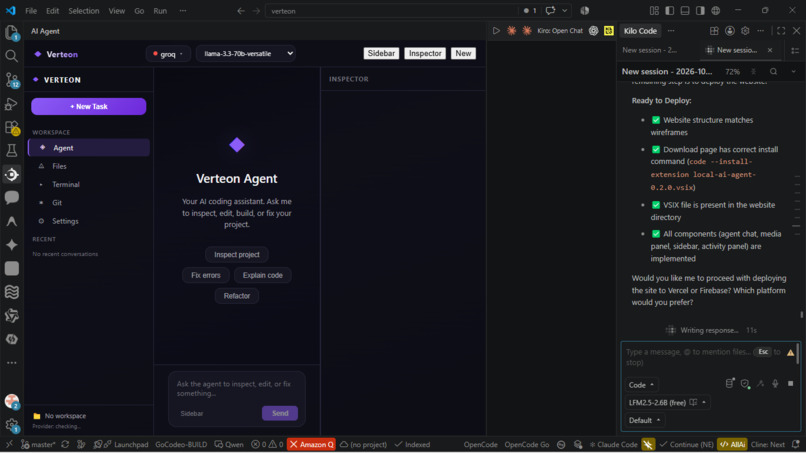Open Kilo Code profile icon
Screen dimensions: 806x453
pyautogui.click(x=729, y=31)
